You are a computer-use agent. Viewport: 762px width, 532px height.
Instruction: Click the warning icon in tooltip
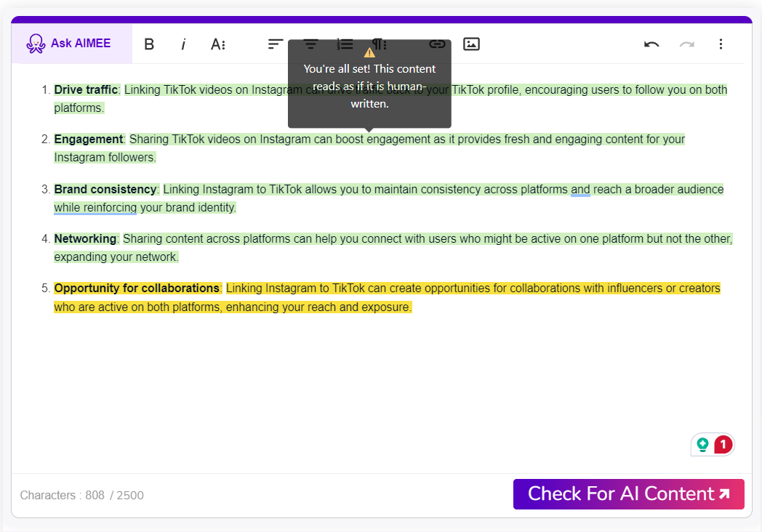(369, 52)
